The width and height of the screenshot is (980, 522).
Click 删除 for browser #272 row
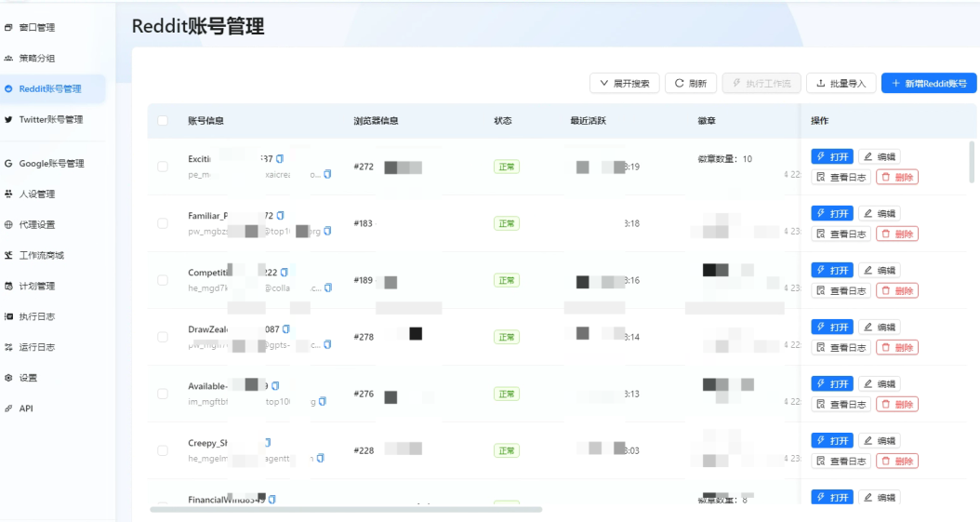click(897, 177)
